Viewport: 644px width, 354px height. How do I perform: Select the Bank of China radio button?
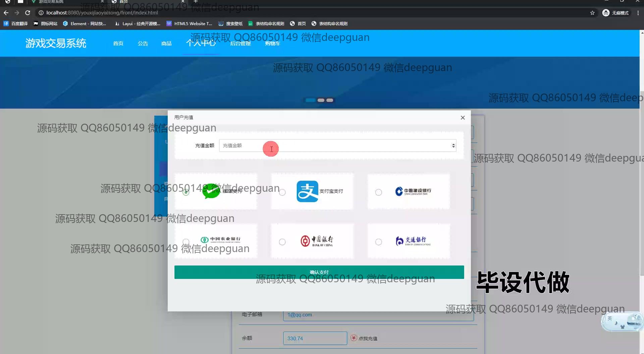click(x=282, y=242)
